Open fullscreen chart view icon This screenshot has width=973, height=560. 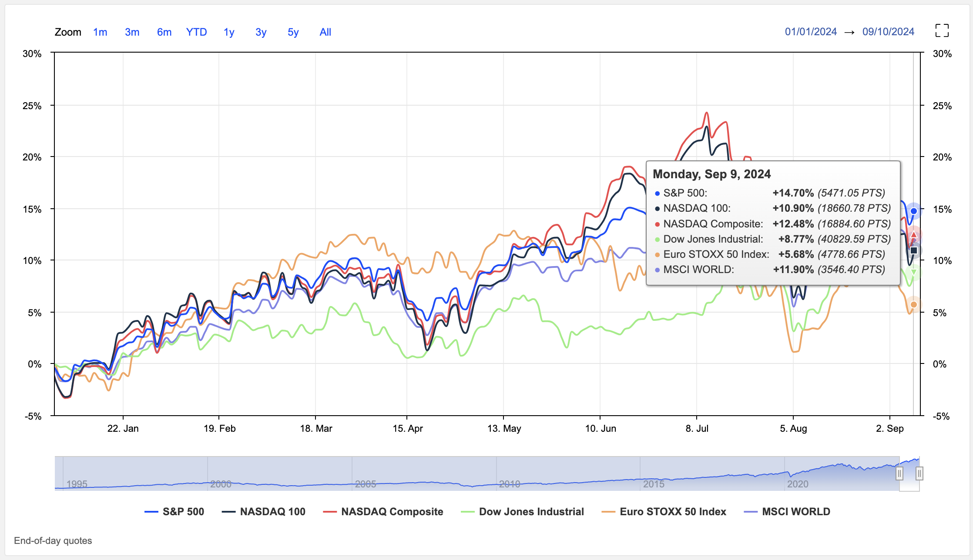tap(942, 31)
